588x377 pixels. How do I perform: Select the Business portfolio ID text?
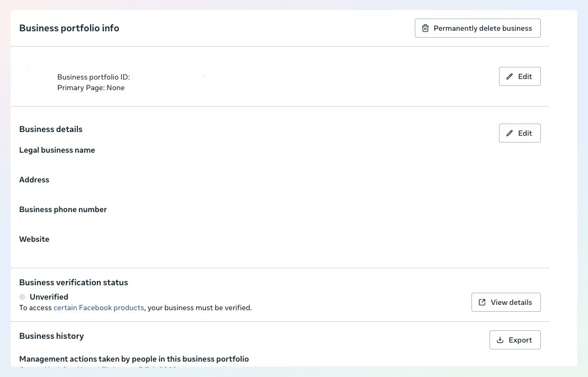point(93,77)
